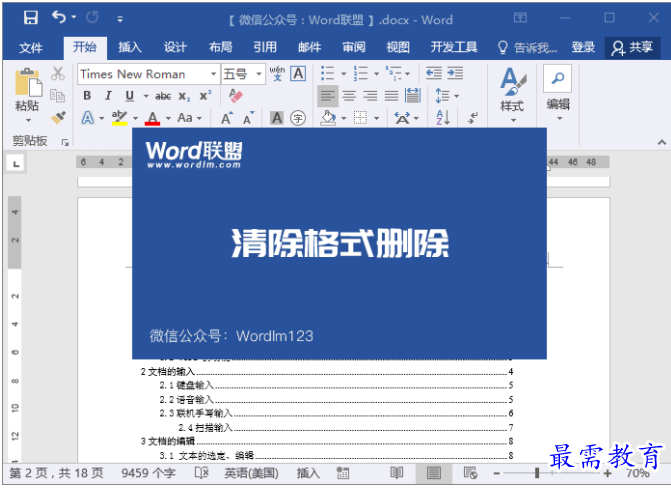Screen dimensions: 671x488
Task: Open the undo history dropdown arrow
Action: [74, 18]
